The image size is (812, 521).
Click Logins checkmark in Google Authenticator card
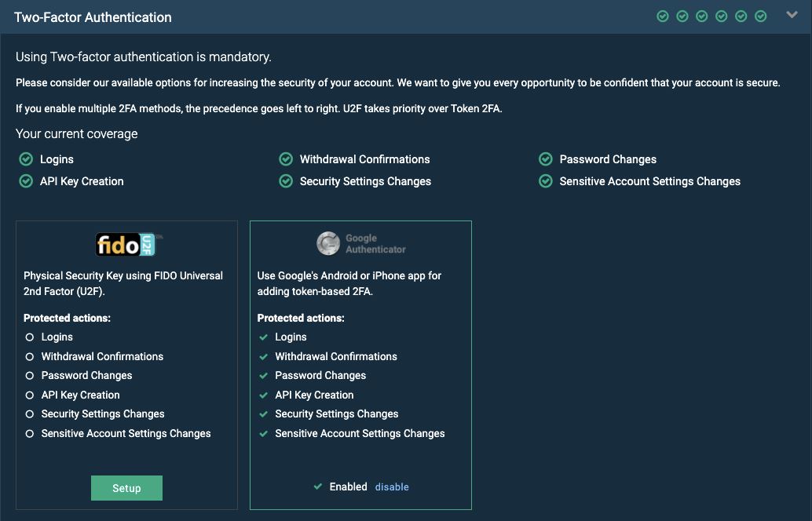264,337
